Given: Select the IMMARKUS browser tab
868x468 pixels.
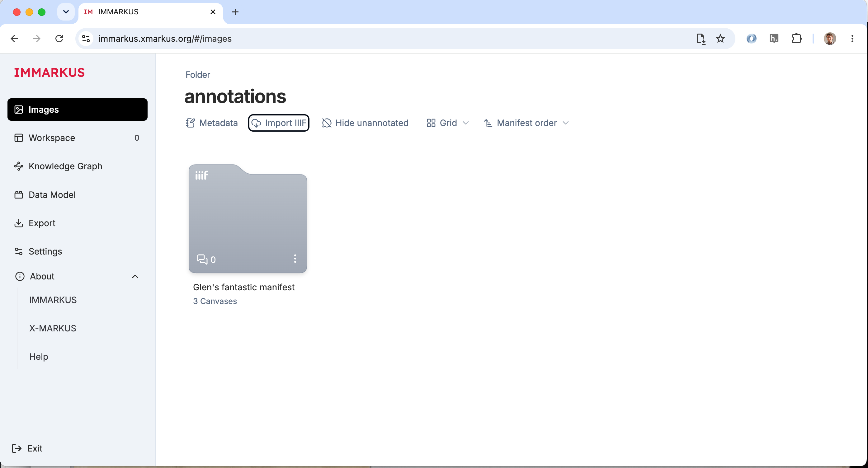Looking at the screenshot, I should 151,12.
